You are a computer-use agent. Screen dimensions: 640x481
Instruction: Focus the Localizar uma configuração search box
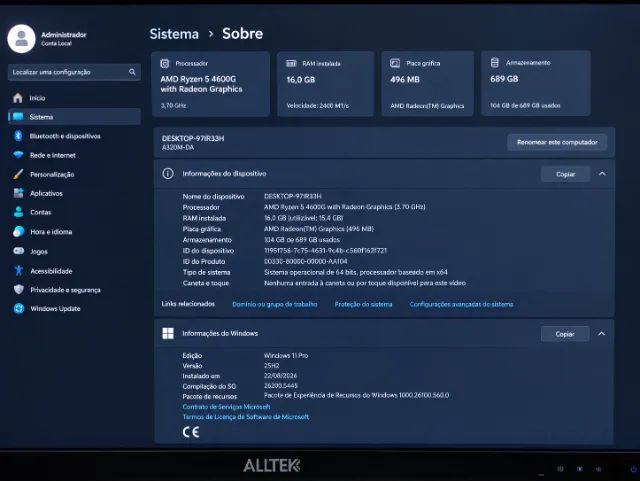click(74, 72)
